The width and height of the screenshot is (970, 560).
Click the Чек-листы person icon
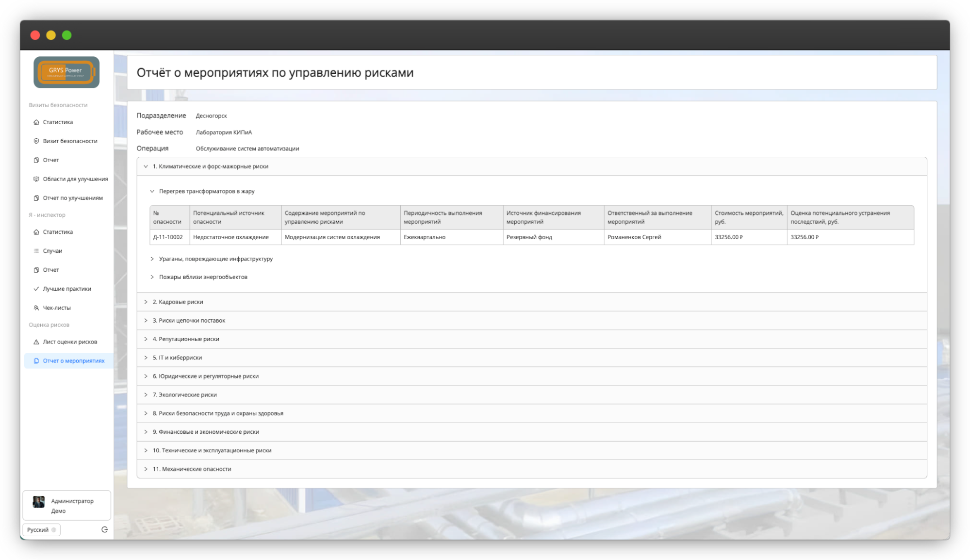[36, 308]
